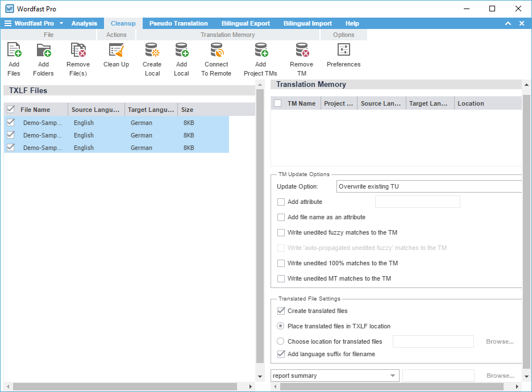Select Choose location for translated files
The width and height of the screenshot is (532, 392).
pyautogui.click(x=281, y=341)
